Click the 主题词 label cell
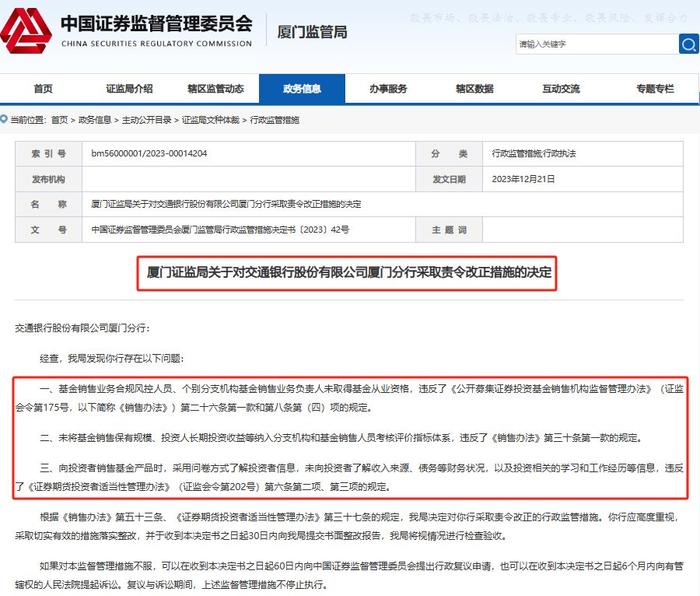 coord(449,230)
